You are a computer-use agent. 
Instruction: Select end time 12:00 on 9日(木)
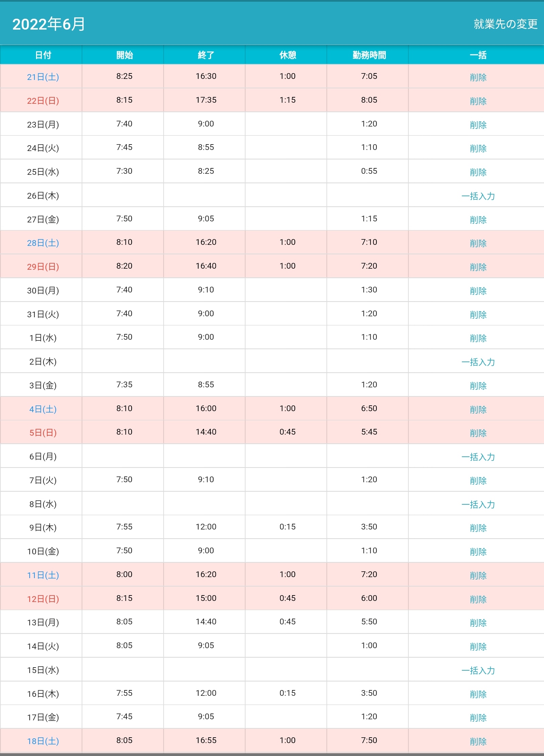pos(206,527)
